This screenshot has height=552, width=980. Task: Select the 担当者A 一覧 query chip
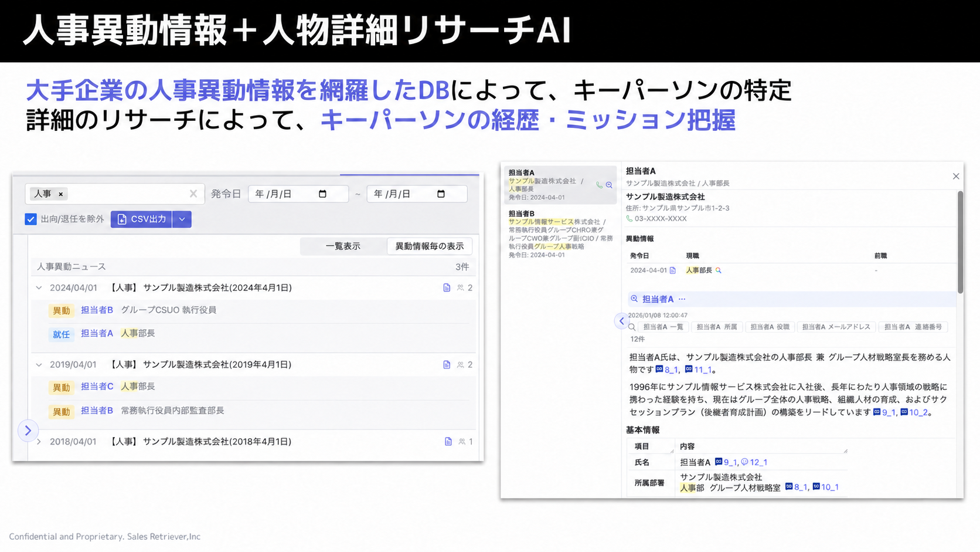(663, 327)
